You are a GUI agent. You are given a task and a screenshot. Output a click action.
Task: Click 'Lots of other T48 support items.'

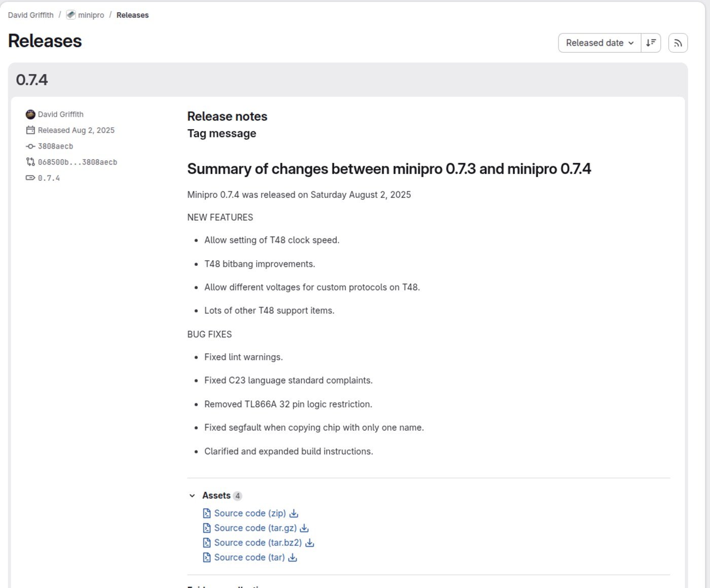point(269,310)
